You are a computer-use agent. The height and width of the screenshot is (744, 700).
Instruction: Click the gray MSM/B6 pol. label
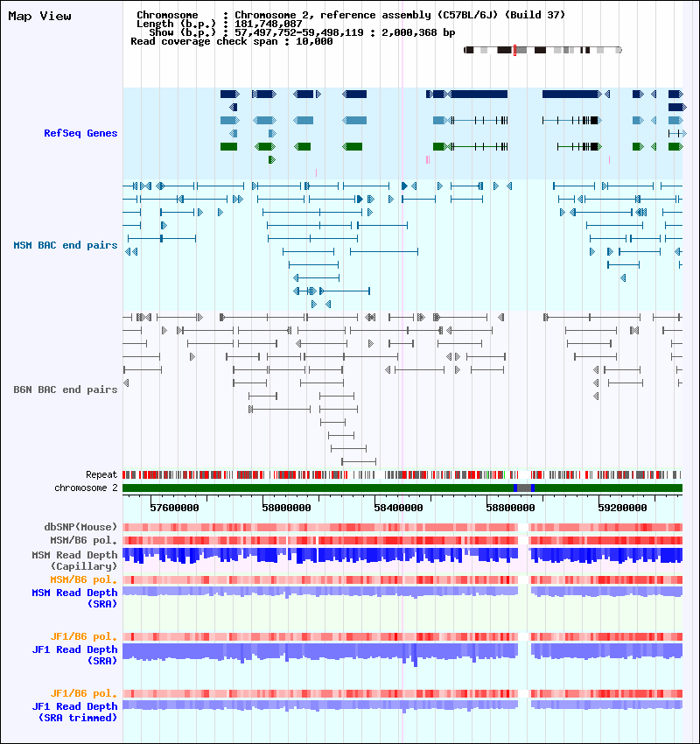(x=83, y=540)
